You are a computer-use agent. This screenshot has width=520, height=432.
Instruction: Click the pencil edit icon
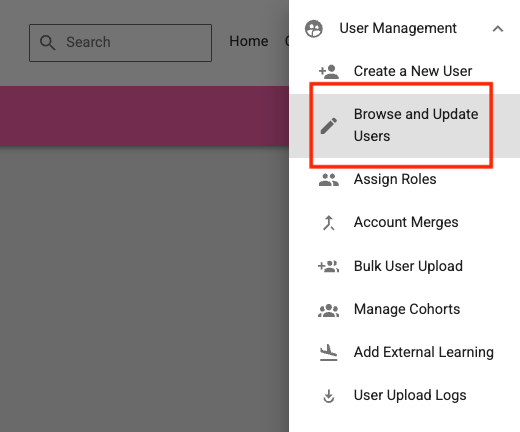click(x=329, y=126)
